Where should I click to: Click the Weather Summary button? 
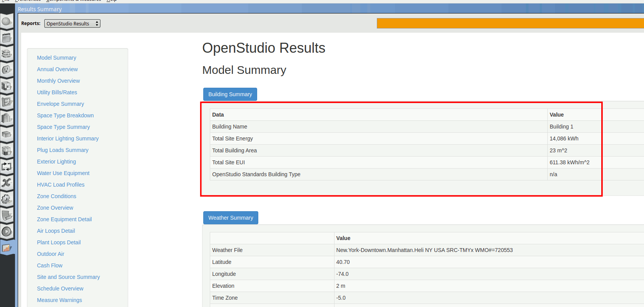pos(231,218)
